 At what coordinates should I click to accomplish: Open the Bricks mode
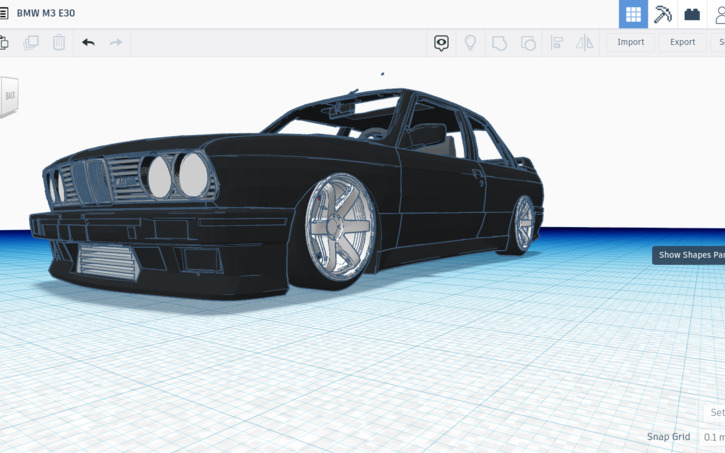[692, 14]
